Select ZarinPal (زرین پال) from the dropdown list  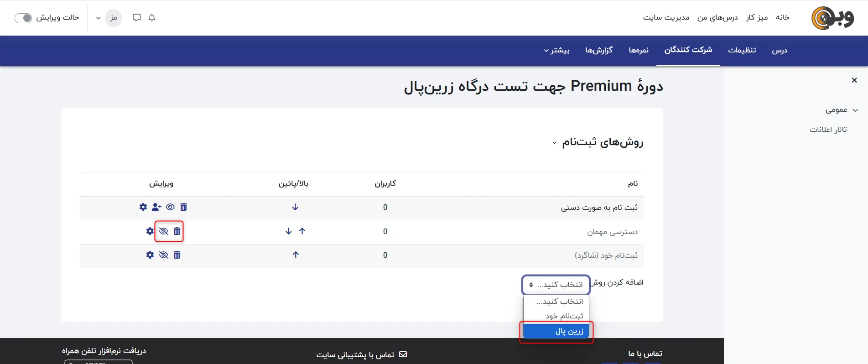556,331
